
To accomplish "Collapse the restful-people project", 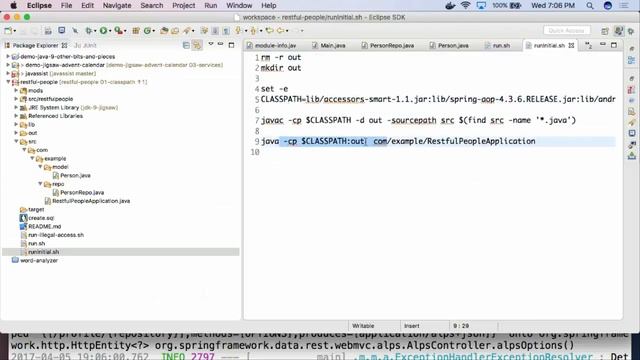I will point(8,82).
